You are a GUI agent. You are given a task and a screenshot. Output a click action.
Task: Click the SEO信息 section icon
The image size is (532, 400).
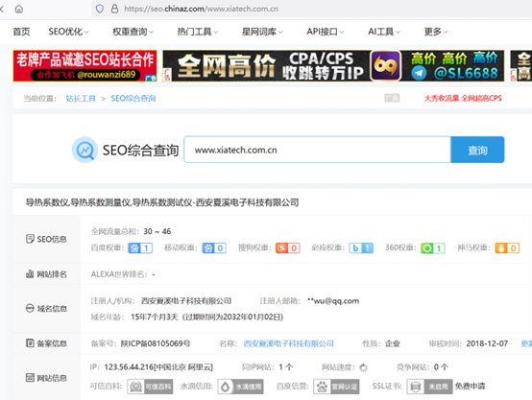(x=30, y=239)
